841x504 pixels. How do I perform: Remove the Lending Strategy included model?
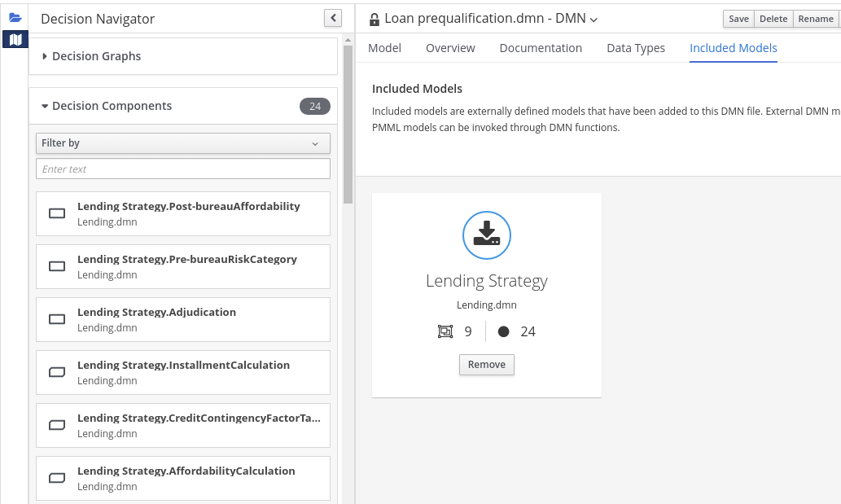(487, 365)
